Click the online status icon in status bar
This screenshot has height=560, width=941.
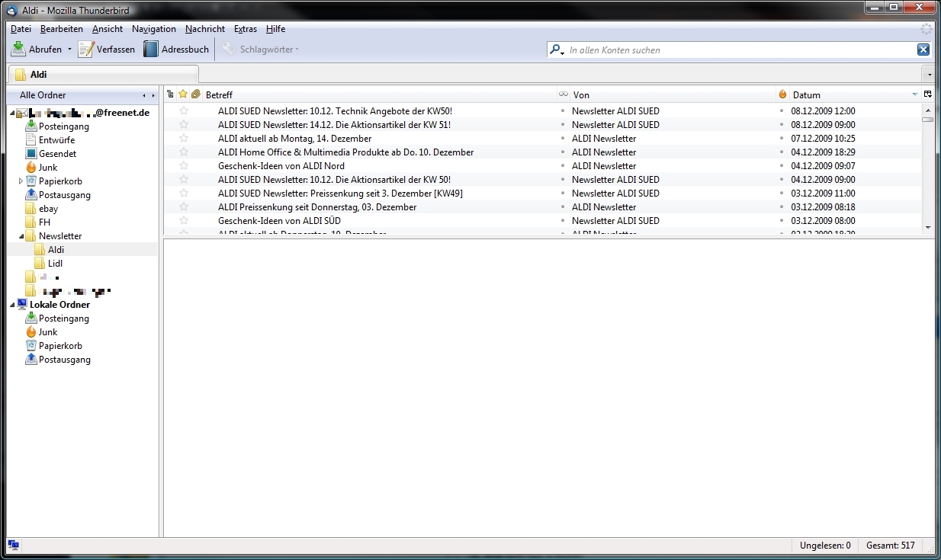coord(14,546)
